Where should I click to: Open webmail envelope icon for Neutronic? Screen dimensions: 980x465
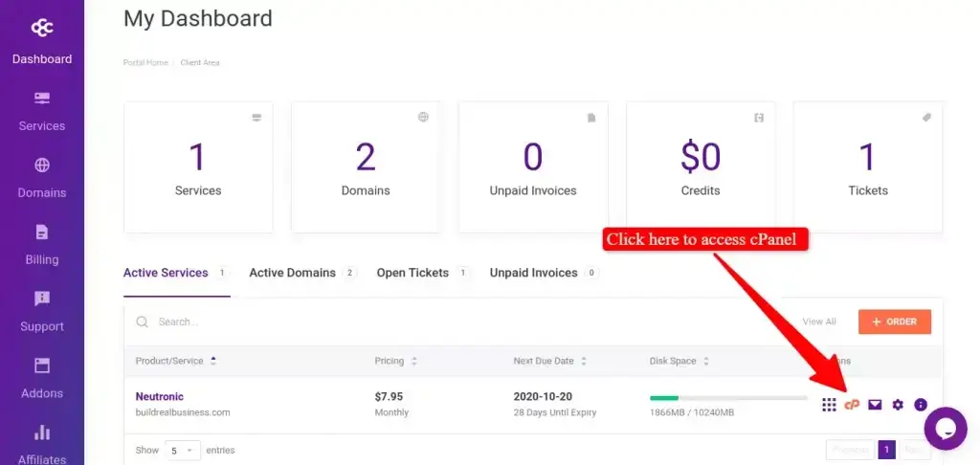point(875,405)
